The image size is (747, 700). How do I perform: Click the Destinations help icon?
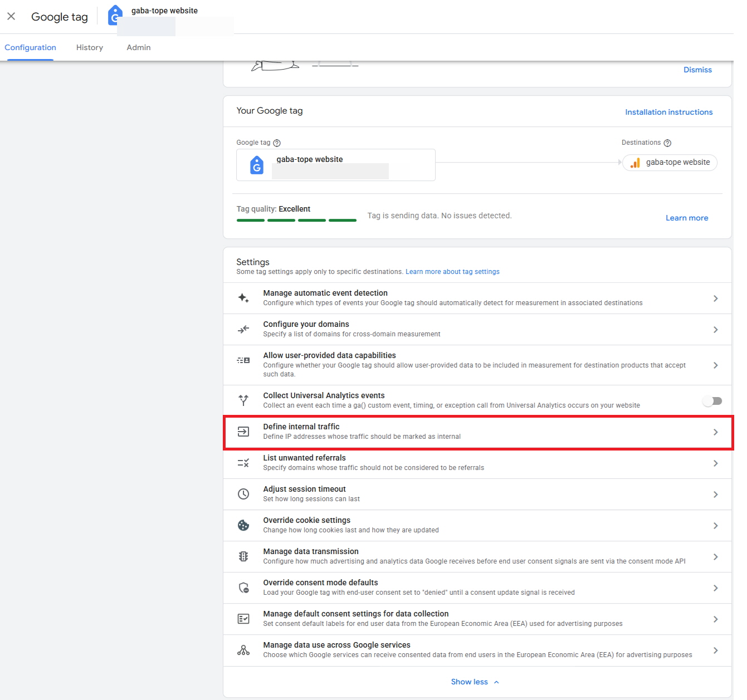pyautogui.click(x=667, y=143)
